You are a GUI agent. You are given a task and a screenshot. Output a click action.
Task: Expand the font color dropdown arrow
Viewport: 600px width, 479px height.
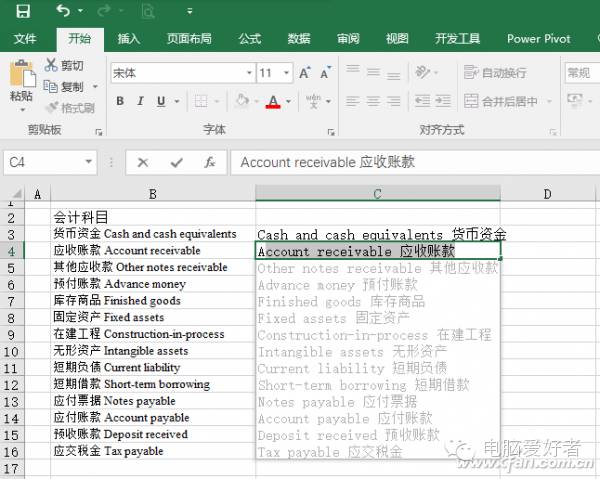tap(289, 101)
